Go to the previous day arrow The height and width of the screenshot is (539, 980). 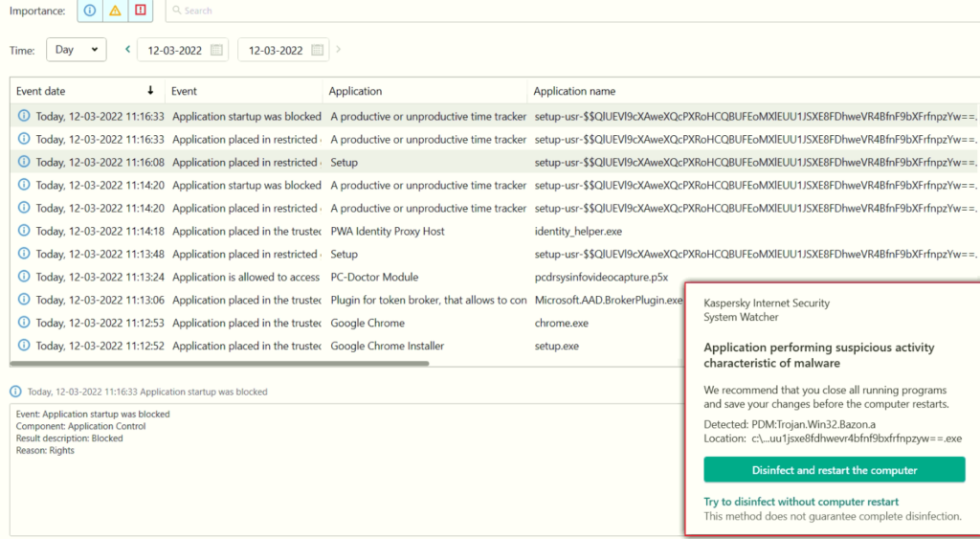[127, 50]
